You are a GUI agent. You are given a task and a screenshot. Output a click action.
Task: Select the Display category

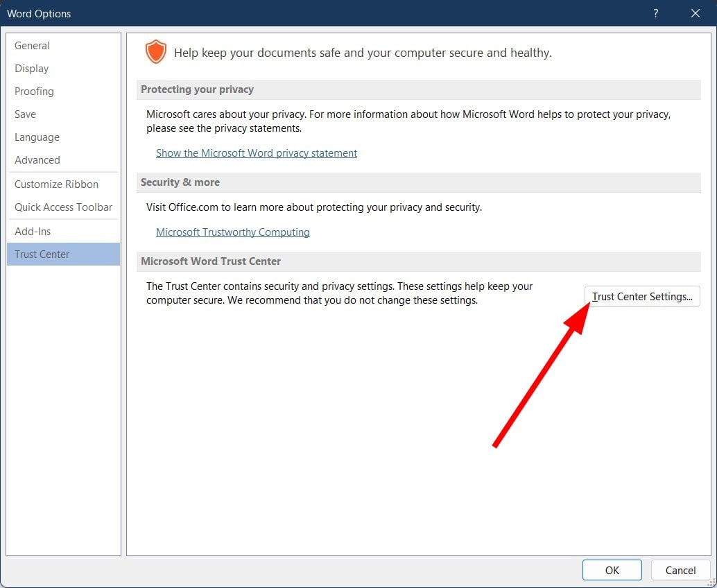tap(63, 69)
